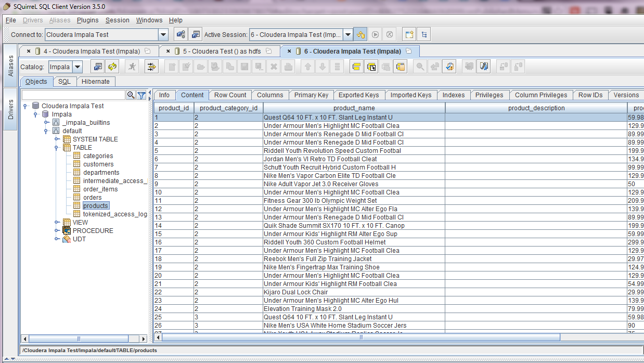644x363 pixels.
Task: Open the Catalog dropdown
Action: tap(78, 67)
